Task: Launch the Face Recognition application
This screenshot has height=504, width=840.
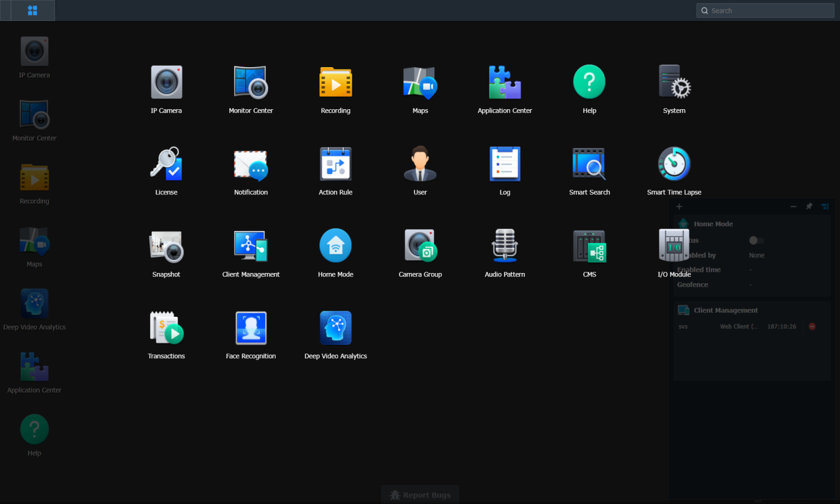Action: click(x=251, y=327)
